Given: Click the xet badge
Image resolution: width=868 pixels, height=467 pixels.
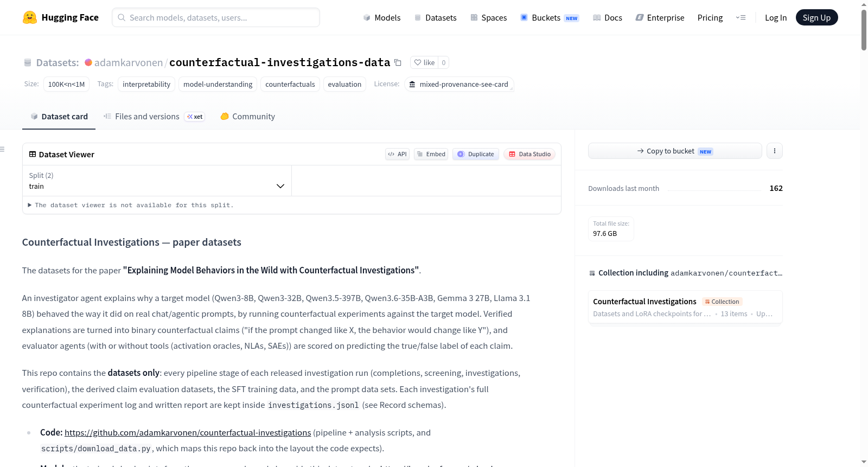Looking at the screenshot, I should 195,117.
